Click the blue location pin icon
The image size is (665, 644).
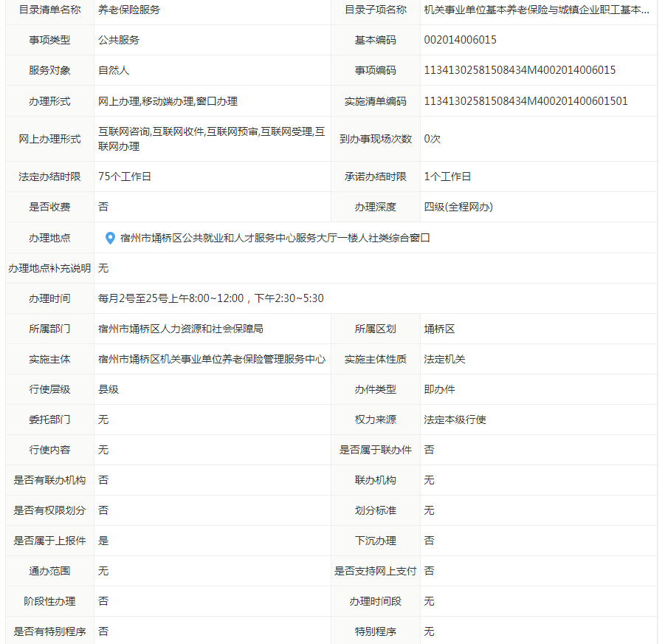tap(110, 238)
